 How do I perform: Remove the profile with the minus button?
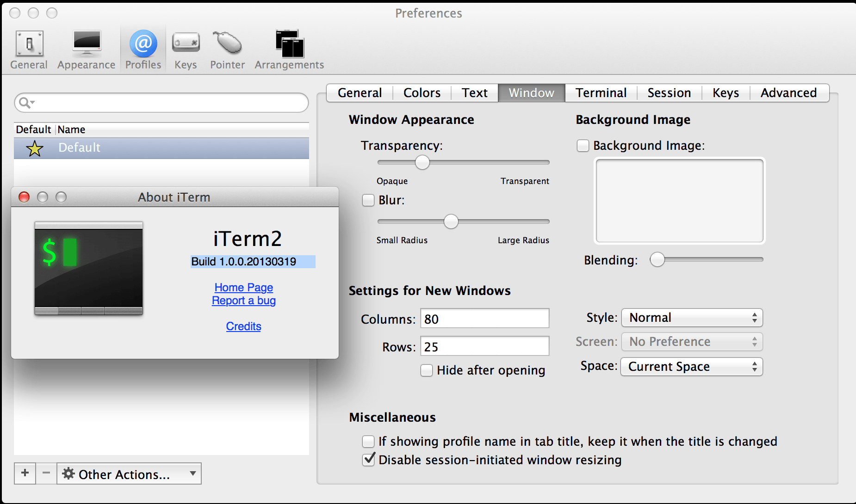(46, 473)
